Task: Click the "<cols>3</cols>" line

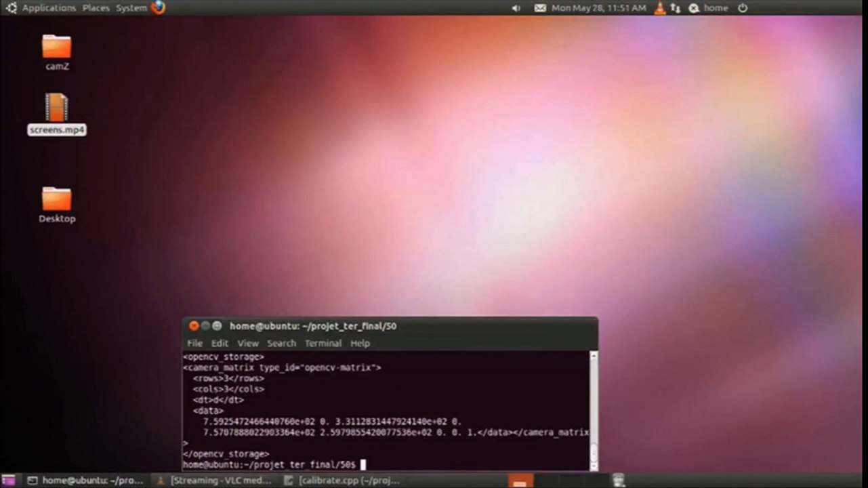Action: [228, 389]
